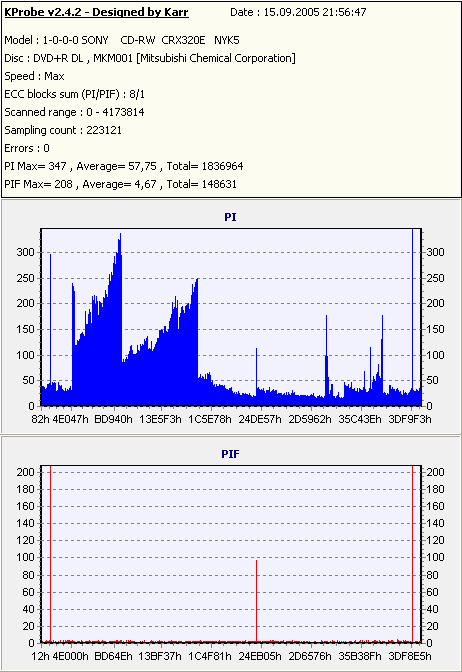Screen dimensions: 462x672
Task: Click the red PIF spike at 24EB05h
Action: pyautogui.click(x=256, y=600)
